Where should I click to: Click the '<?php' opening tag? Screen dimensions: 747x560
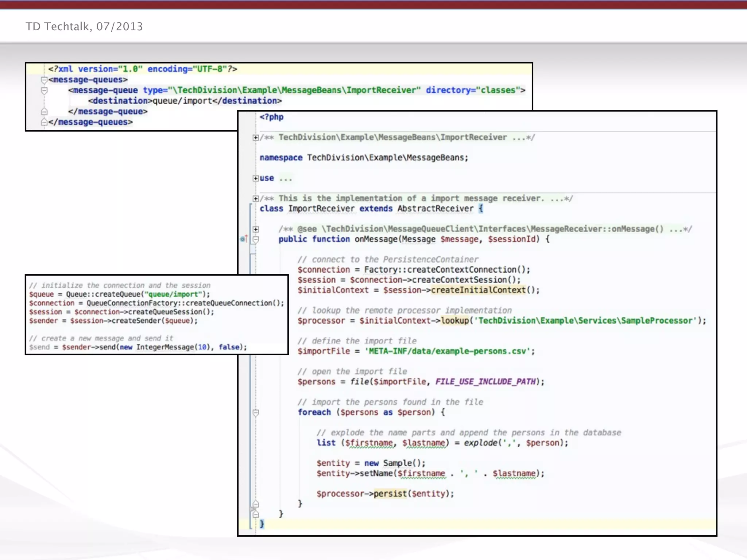pos(271,117)
